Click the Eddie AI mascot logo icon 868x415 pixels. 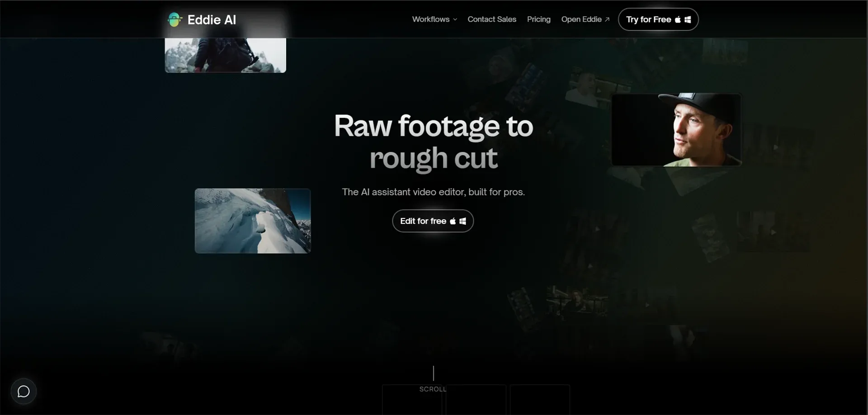click(x=175, y=19)
